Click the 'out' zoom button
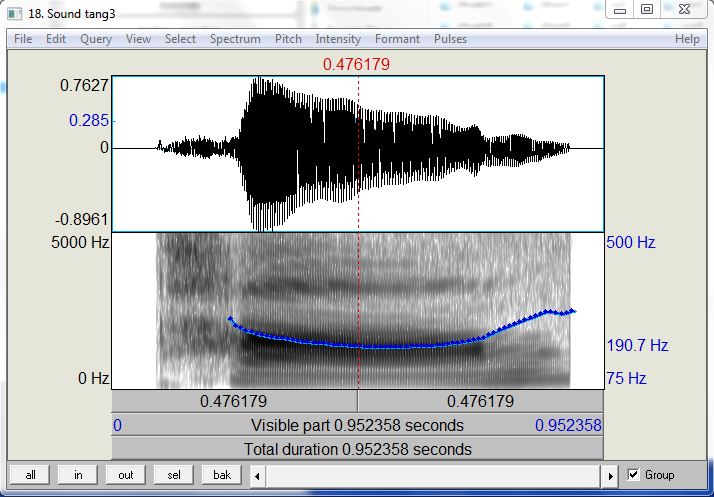Image resolution: width=714 pixels, height=497 pixels. [126, 475]
